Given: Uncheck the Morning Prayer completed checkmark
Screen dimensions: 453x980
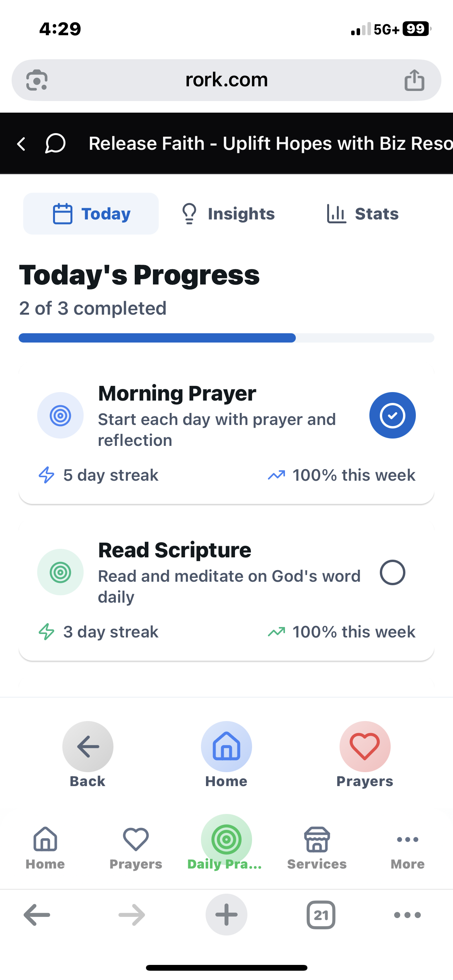Looking at the screenshot, I should pyautogui.click(x=392, y=415).
